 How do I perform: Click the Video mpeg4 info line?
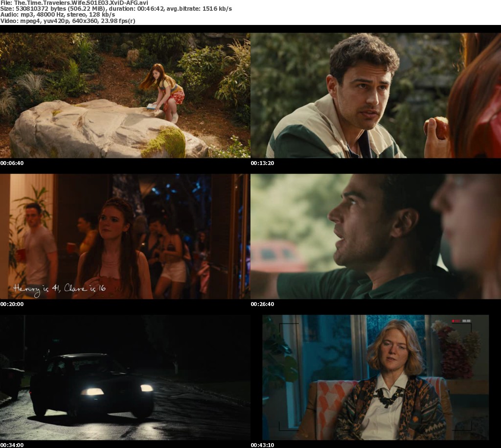pos(68,21)
